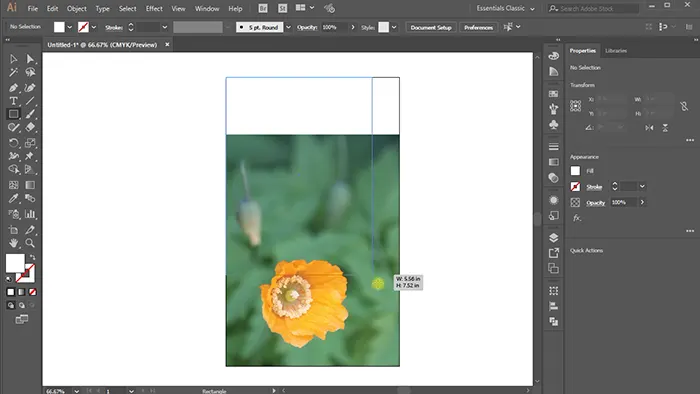Open the Layers panel icon

coord(554,237)
